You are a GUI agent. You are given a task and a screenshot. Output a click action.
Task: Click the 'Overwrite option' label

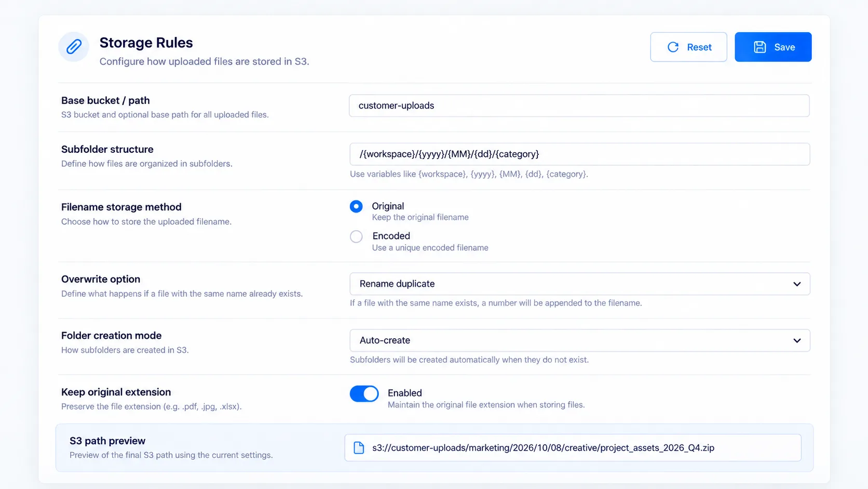101,279
